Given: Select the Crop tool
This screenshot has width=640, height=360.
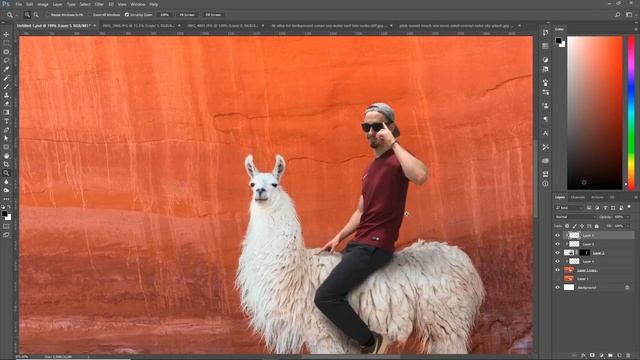Looking at the screenshot, I should pyautogui.click(x=6, y=164).
